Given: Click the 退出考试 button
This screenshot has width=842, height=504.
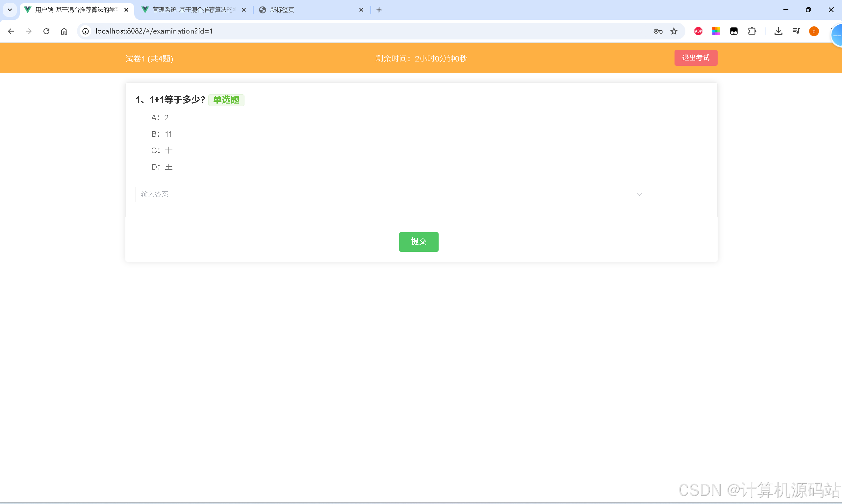Looking at the screenshot, I should pos(696,58).
